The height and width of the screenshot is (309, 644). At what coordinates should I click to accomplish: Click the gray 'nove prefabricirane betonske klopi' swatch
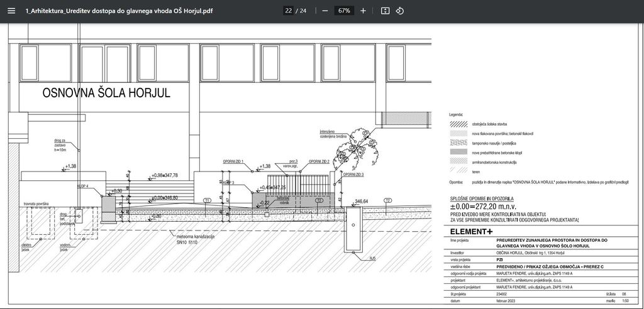[459, 153]
